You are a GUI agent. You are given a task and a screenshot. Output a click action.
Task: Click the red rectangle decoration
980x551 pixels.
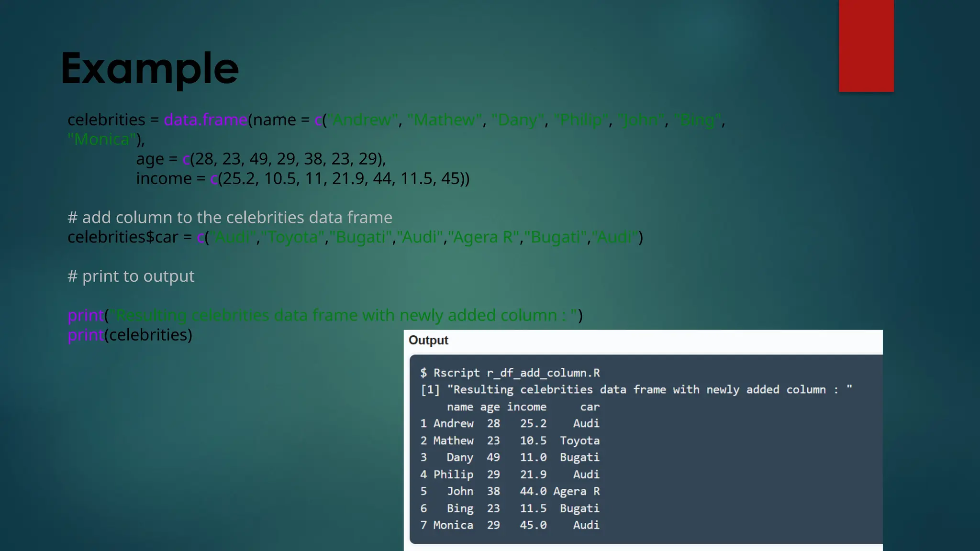point(866,45)
